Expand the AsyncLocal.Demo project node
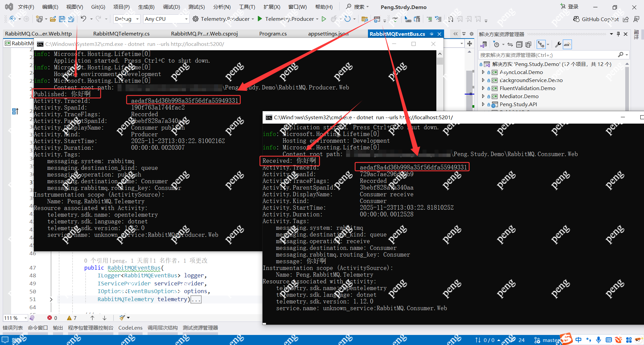Screen dimensions: 644x345 (483, 72)
